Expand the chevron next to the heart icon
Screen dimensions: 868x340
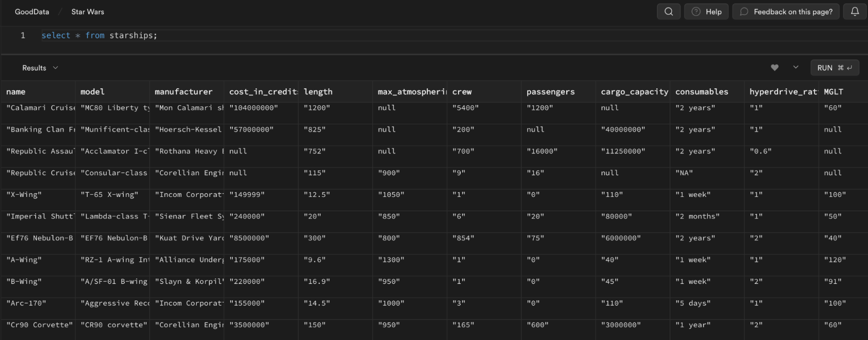coord(795,67)
